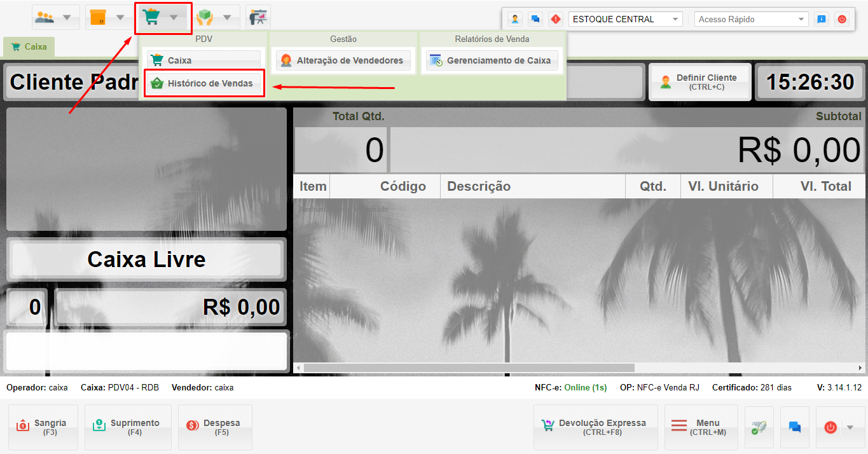868x454 pixels.
Task: Click the orange box stock module icon
Action: 98,17
